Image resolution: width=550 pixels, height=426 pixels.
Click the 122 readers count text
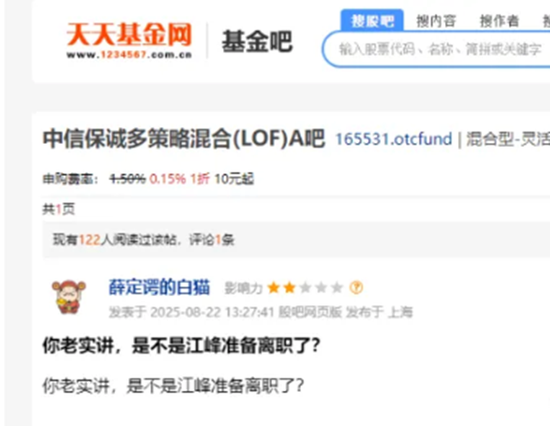coord(90,240)
